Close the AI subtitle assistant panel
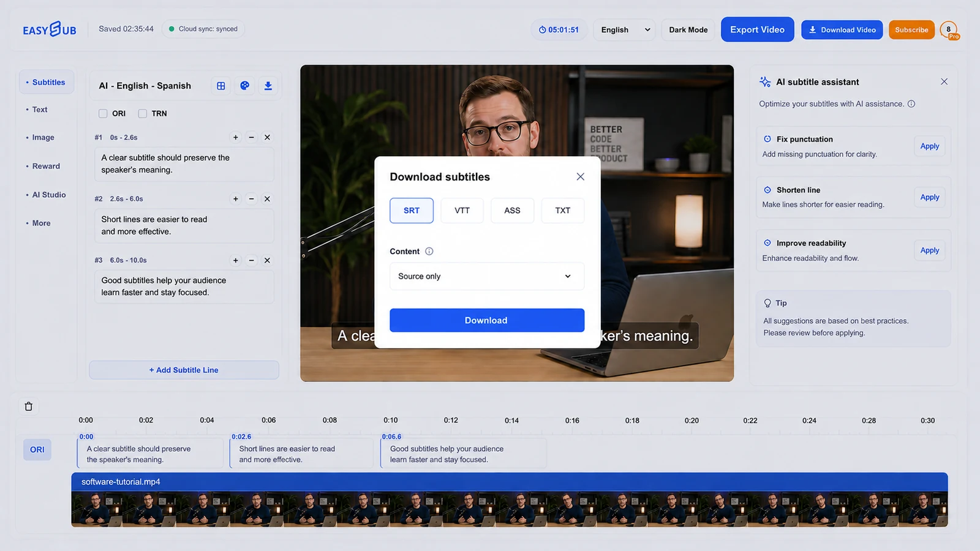 click(944, 81)
